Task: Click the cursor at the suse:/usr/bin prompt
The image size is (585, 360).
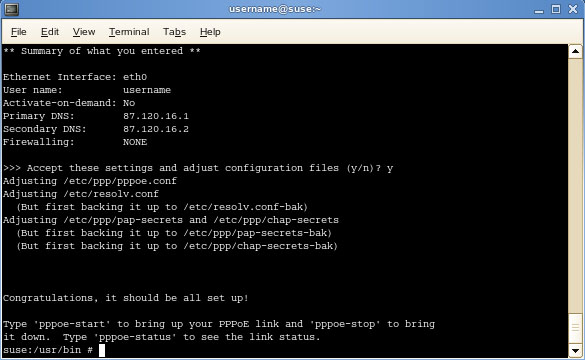Action: tap(102, 350)
